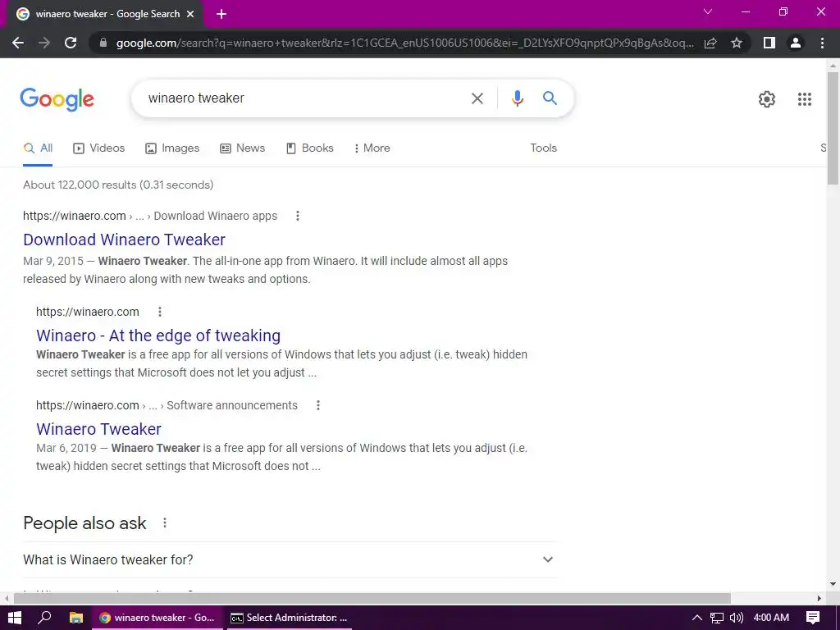Screen dimensions: 840x630
Task: Open the Chrome profile avatar icon
Action: pyautogui.click(x=796, y=43)
